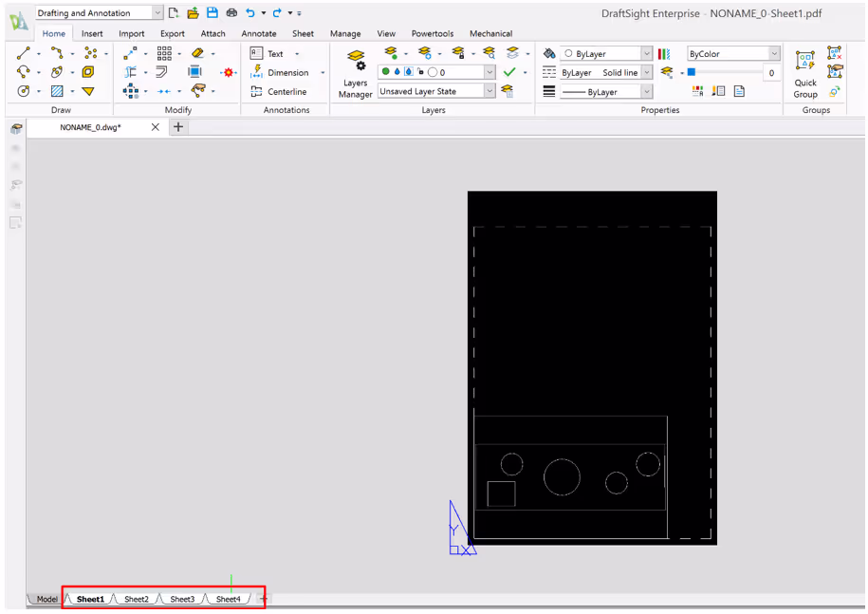Click the transparency slider handle
This screenshot has height=614, width=868.
point(691,72)
